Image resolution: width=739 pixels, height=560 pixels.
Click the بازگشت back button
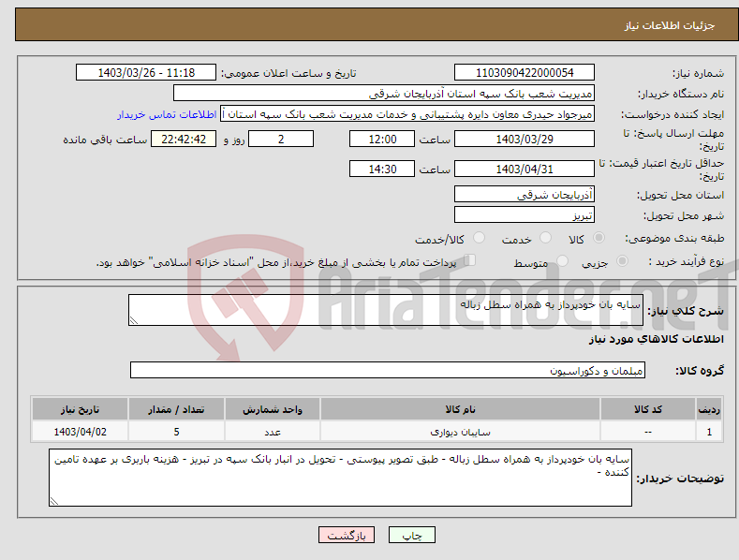point(347,535)
